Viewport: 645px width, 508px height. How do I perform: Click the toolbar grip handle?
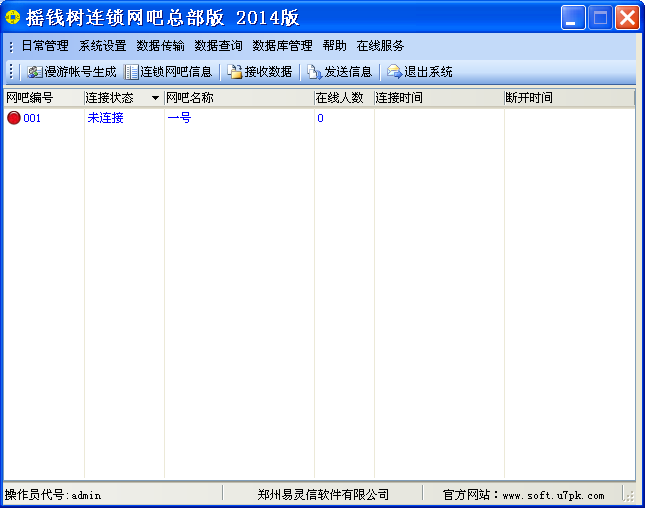(11, 72)
